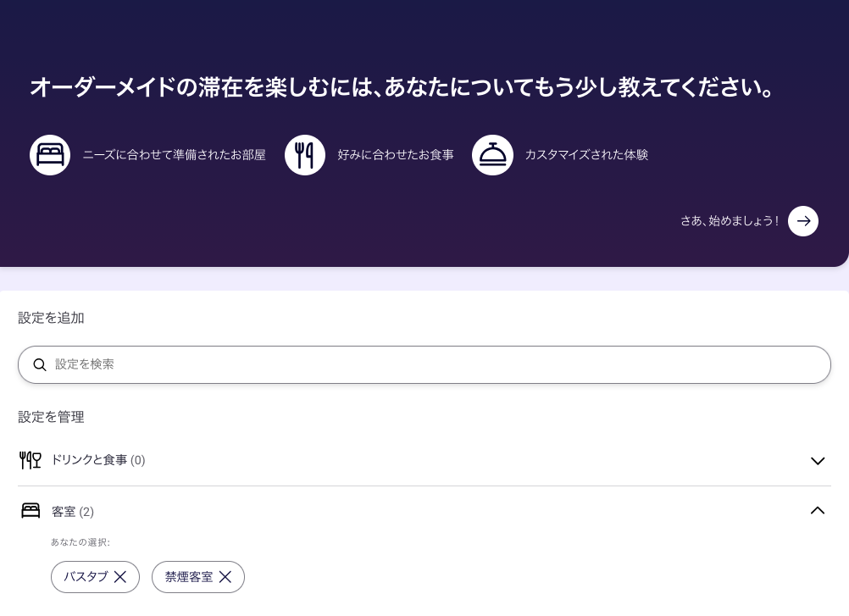Image resolution: width=849 pixels, height=616 pixels.
Task: Collapse the 客室 (2) section chevron
Action: click(818, 510)
